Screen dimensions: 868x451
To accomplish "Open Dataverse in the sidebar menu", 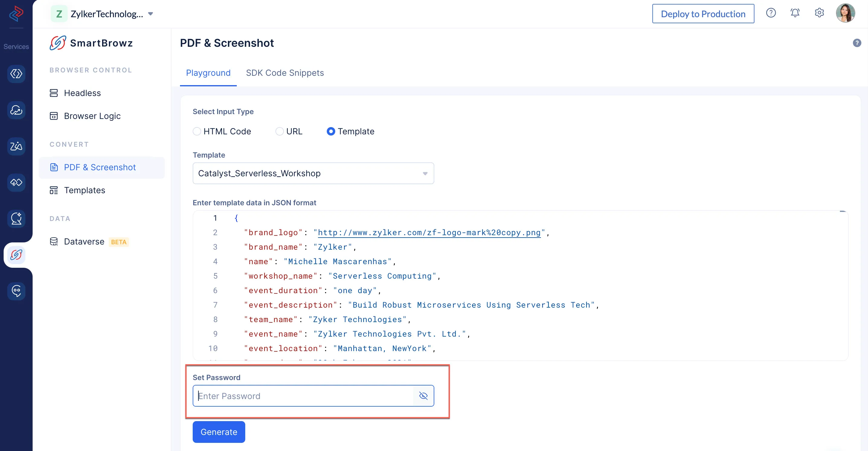I will (102, 241).
